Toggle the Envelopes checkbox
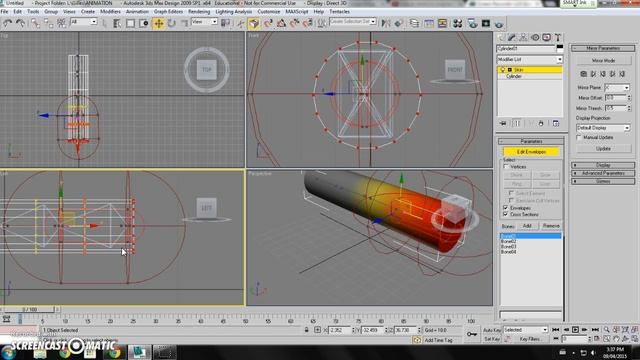The image size is (640, 360). 506,208
